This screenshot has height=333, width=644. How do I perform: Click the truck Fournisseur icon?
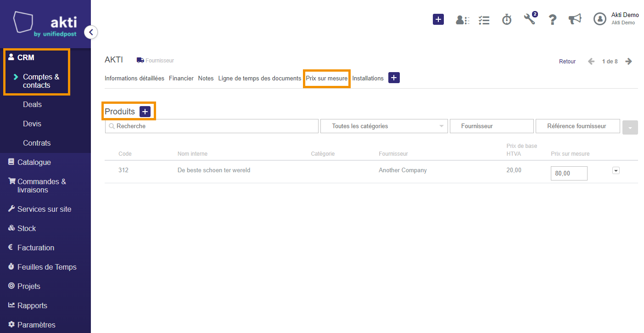click(x=140, y=60)
